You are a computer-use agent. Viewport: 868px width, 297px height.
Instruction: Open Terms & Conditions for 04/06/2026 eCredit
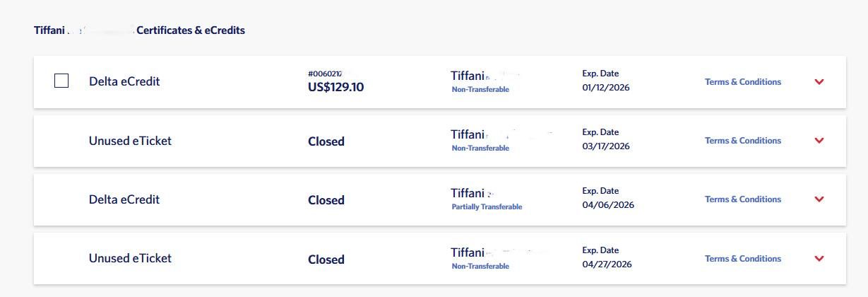742,199
